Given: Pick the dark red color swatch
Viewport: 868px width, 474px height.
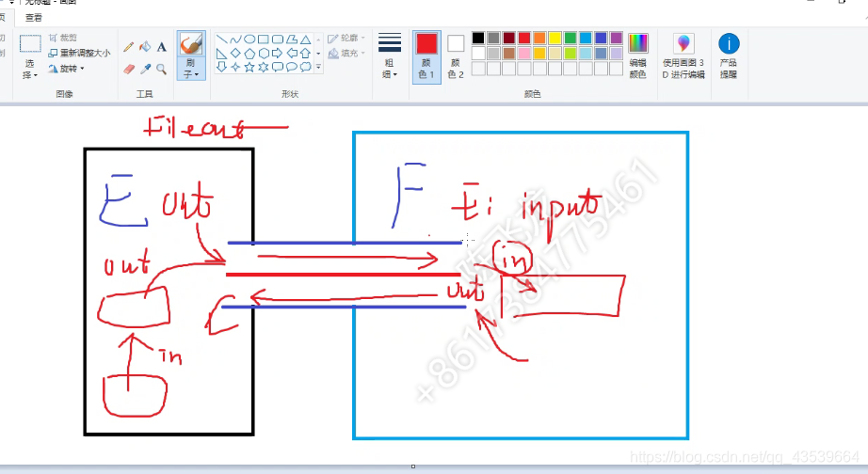Looking at the screenshot, I should [x=508, y=38].
